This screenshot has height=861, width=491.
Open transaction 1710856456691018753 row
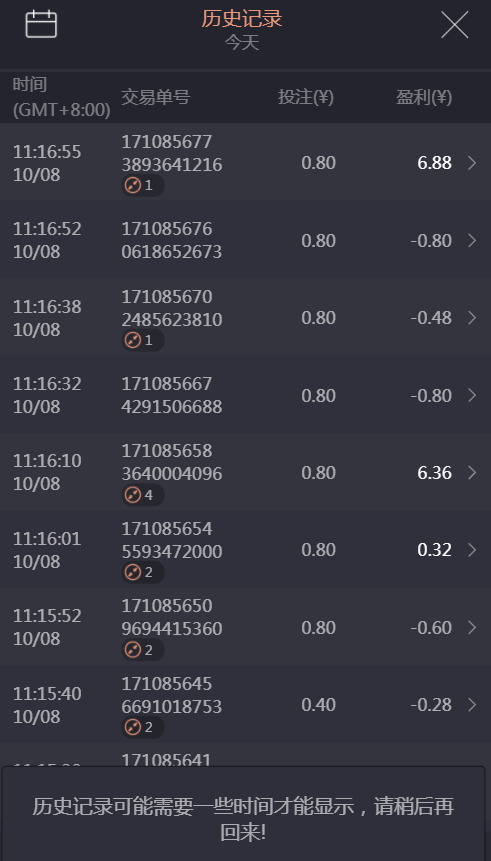[246, 705]
